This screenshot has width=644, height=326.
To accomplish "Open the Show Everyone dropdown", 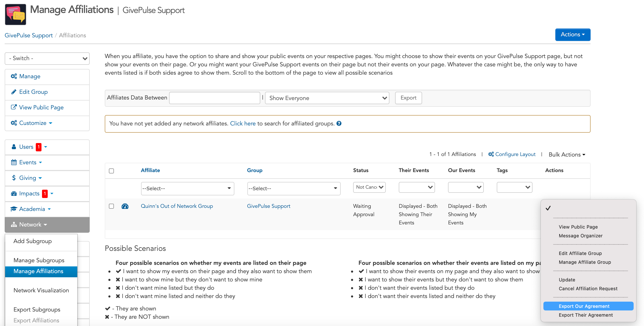I will pyautogui.click(x=327, y=98).
